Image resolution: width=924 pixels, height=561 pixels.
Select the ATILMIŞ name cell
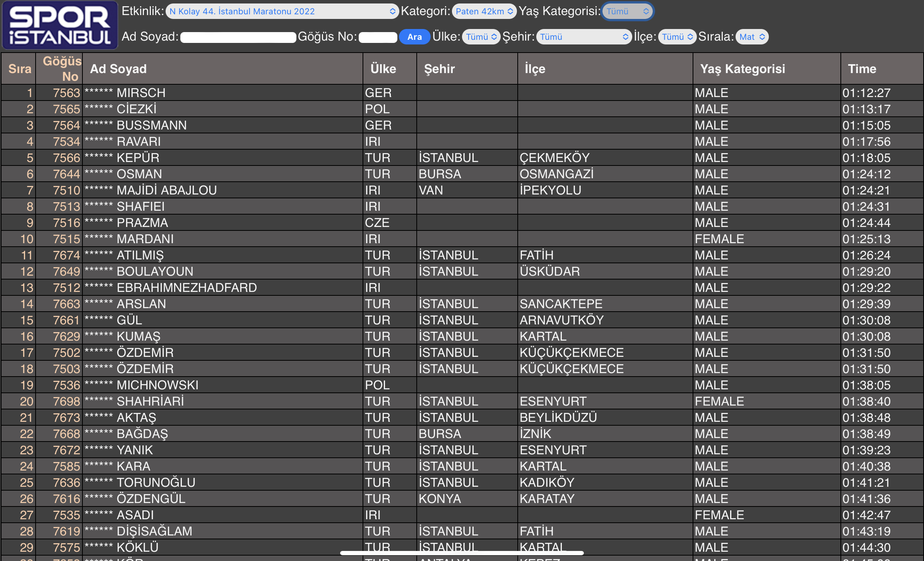[x=222, y=256]
